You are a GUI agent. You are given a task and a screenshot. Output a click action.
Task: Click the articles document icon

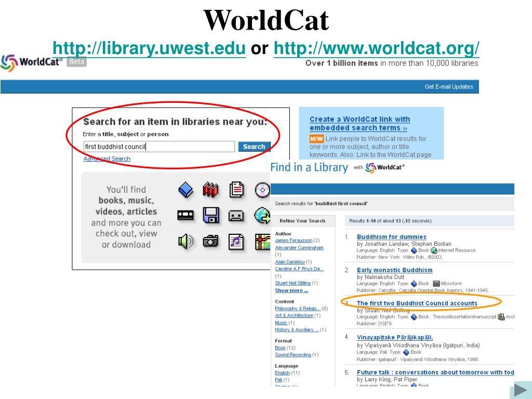[x=236, y=190]
